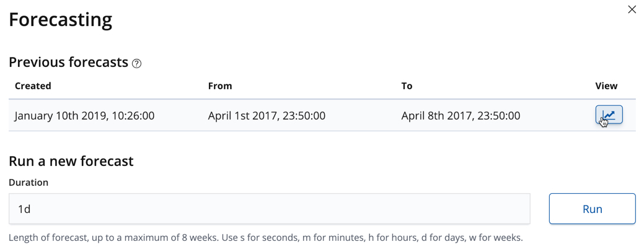This screenshot has width=644, height=252.
Task: Click the View column header
Action: 606,86
